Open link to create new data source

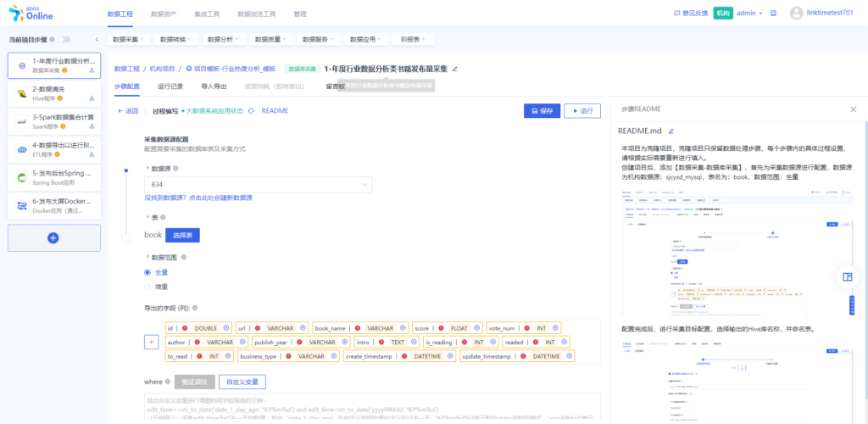198,198
